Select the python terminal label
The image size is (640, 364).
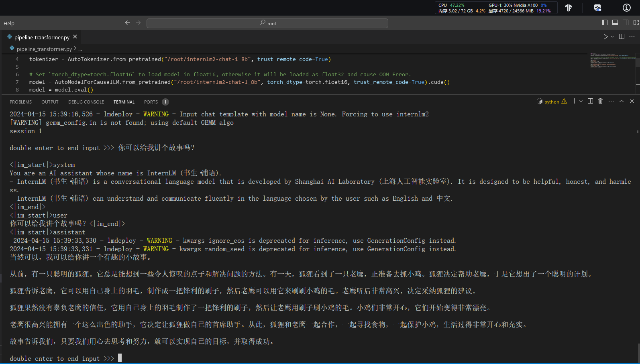coord(551,102)
